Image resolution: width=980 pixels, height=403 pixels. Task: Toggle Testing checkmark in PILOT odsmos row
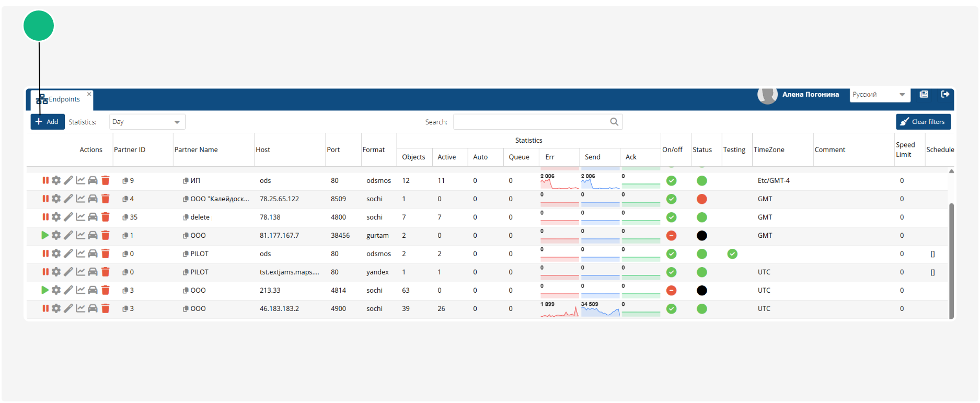tap(732, 254)
